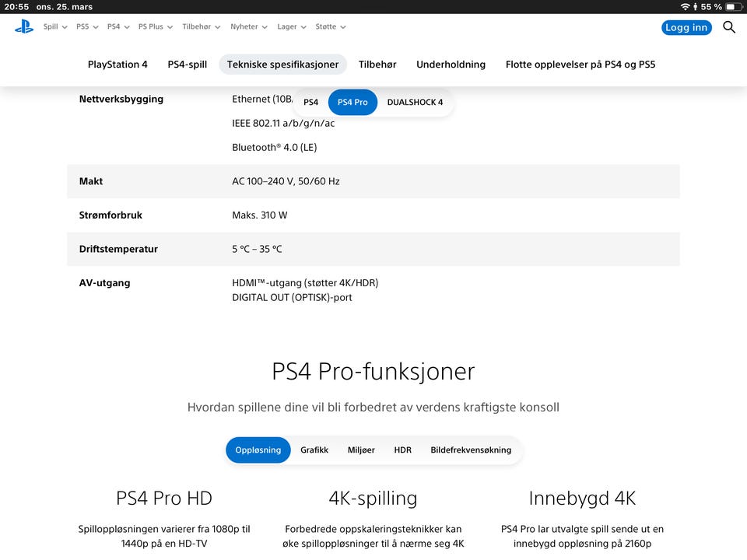Click the AV-utgang row label
The width and height of the screenshot is (747, 560).
(104, 283)
